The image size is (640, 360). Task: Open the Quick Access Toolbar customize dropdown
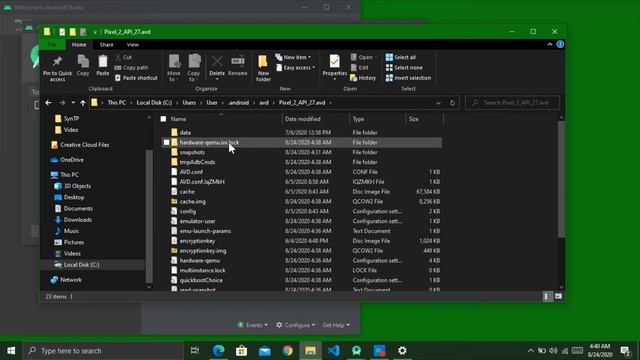(x=95, y=32)
